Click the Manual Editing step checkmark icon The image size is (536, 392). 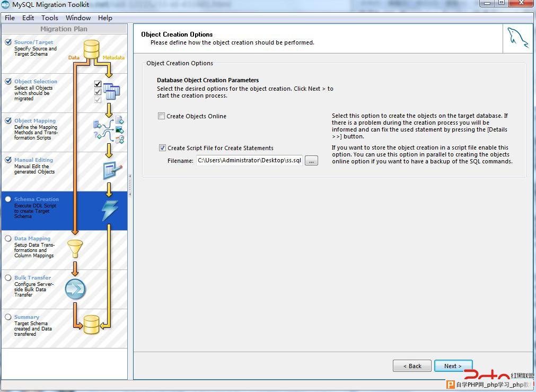pos(8,160)
